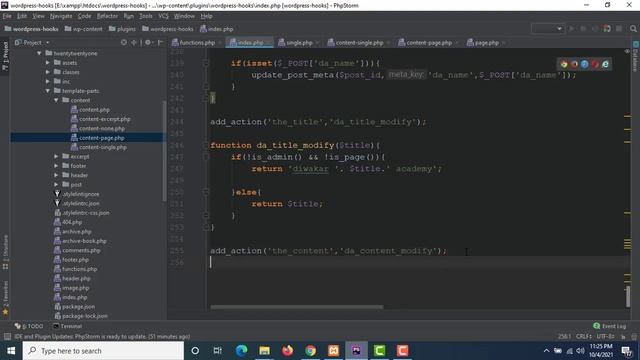Screen dimensions: 640x360
Task: Open File Explorer from taskbar
Action: click(264, 351)
